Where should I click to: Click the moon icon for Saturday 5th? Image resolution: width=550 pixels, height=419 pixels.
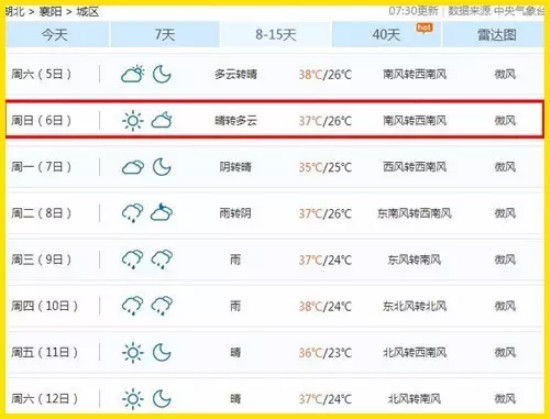coord(162,74)
